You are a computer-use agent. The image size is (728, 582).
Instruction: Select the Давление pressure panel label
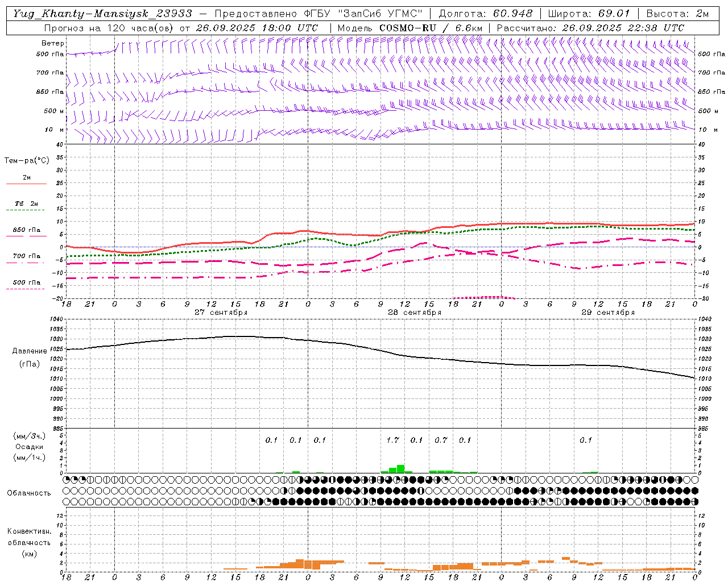click(29, 351)
